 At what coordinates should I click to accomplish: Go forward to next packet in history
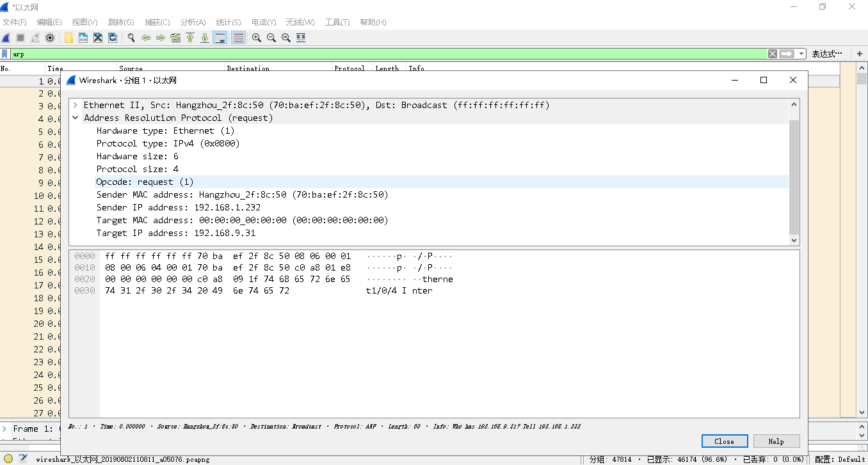pyautogui.click(x=161, y=38)
